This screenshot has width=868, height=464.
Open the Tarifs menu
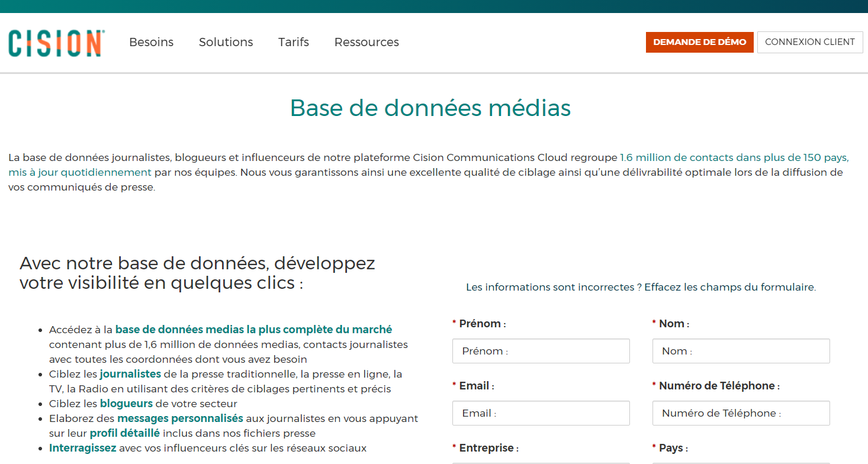(x=294, y=42)
